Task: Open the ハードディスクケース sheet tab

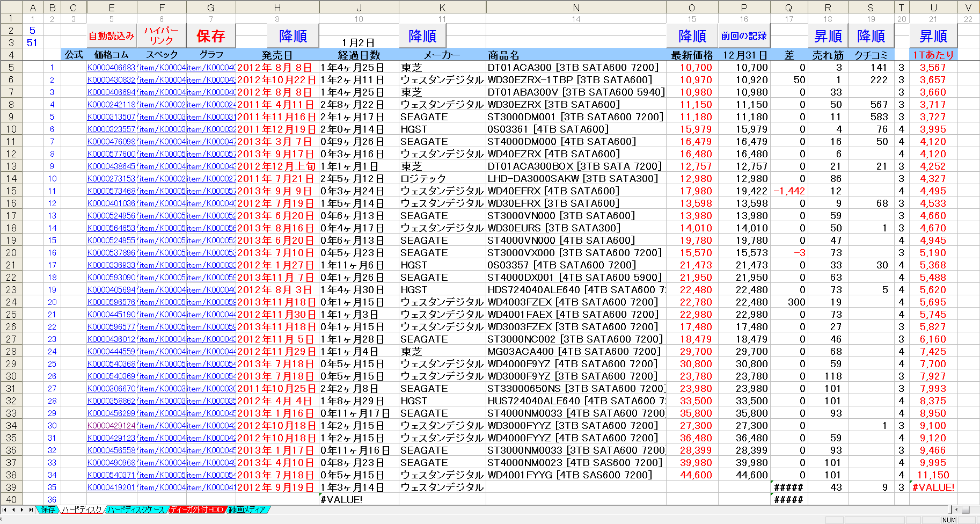Action: 136,510
